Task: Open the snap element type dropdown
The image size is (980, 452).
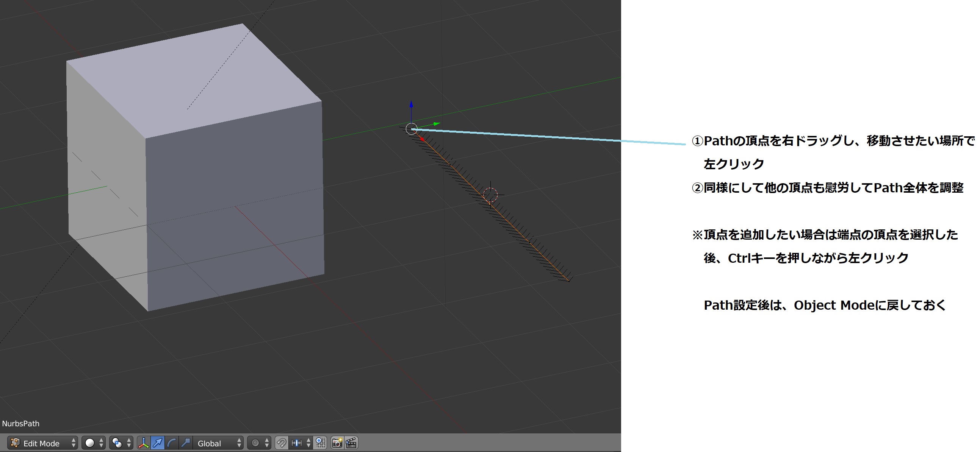Action: click(x=301, y=443)
